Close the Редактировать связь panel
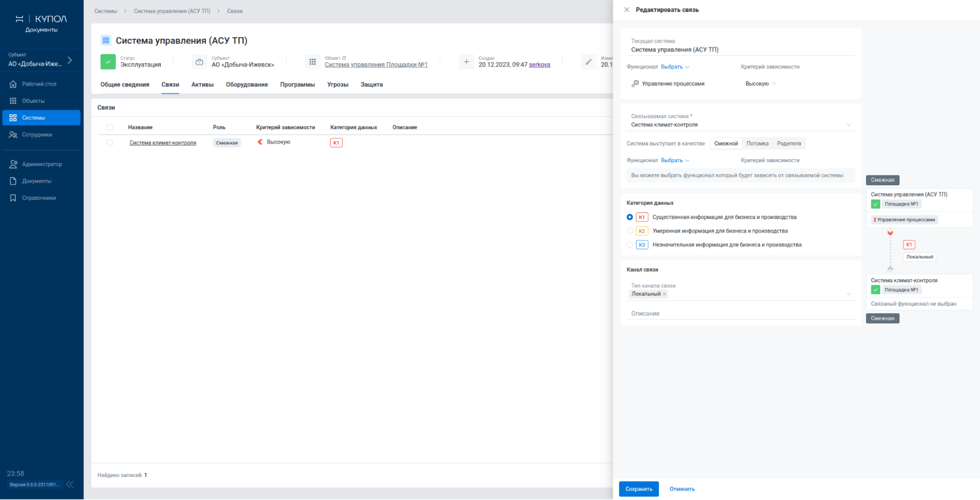980x500 pixels. (x=627, y=10)
